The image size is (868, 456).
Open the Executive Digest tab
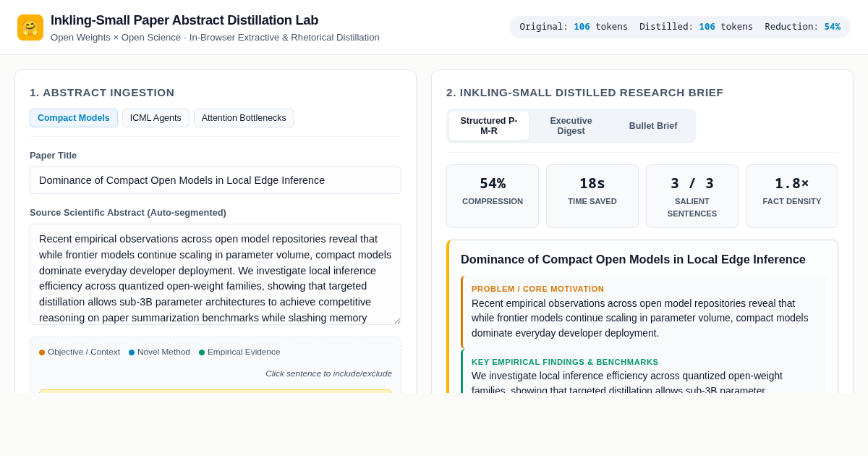(571, 126)
